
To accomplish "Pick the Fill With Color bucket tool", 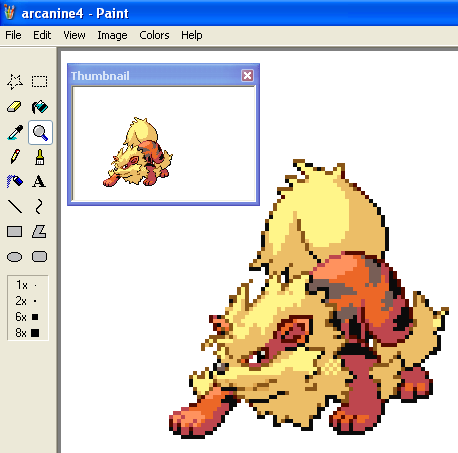I will [39, 107].
